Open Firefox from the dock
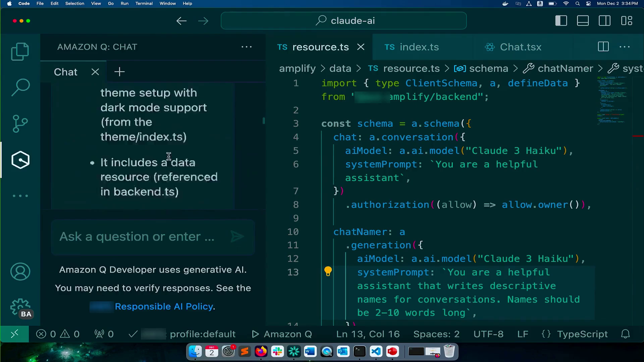The width and height of the screenshot is (644, 362). (261, 352)
